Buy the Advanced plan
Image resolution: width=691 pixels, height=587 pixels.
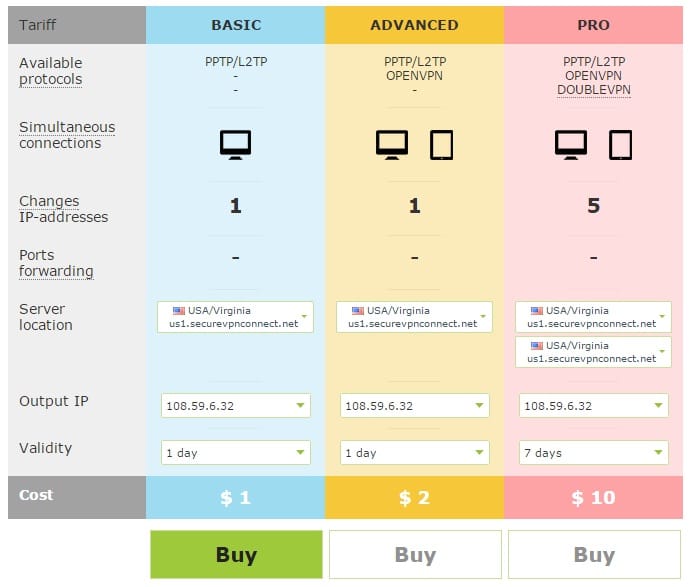click(415, 554)
